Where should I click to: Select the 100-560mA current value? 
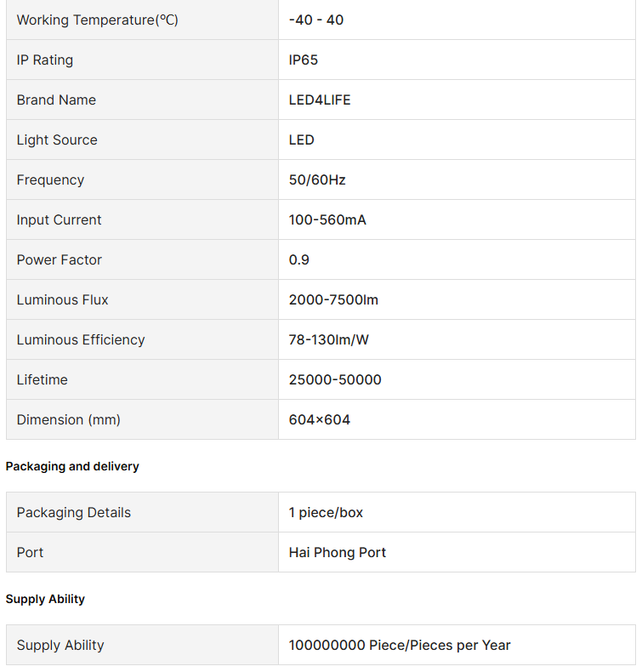pyautogui.click(x=327, y=219)
